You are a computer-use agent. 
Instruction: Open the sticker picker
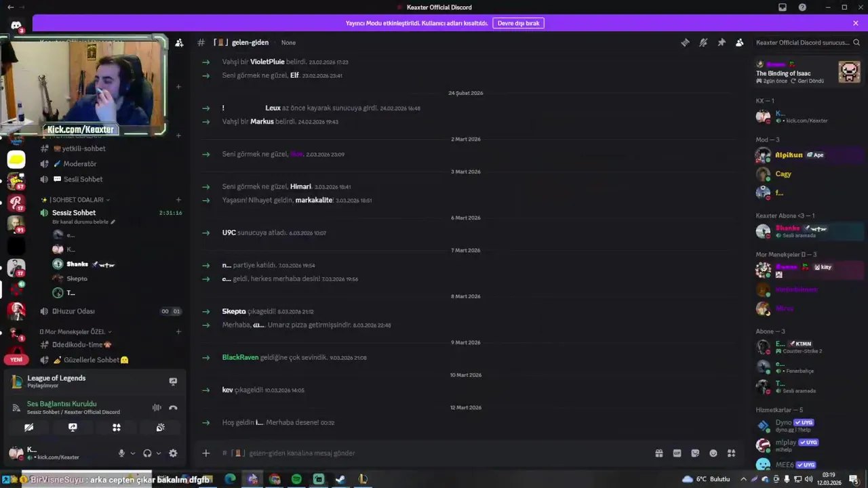pos(695,453)
